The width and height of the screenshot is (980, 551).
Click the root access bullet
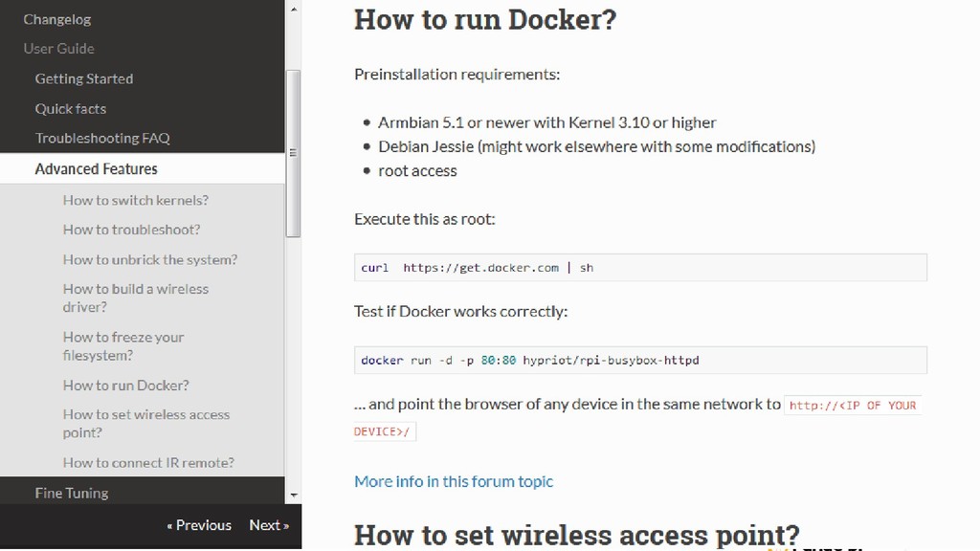417,171
